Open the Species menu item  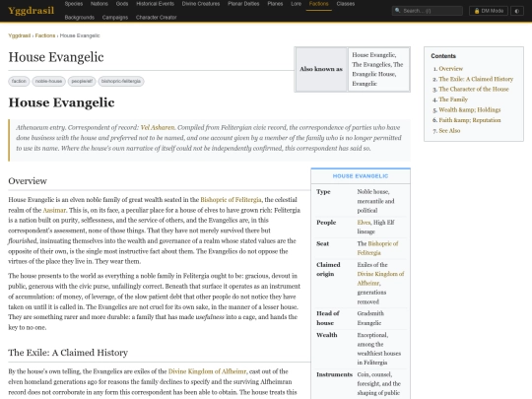click(74, 4)
